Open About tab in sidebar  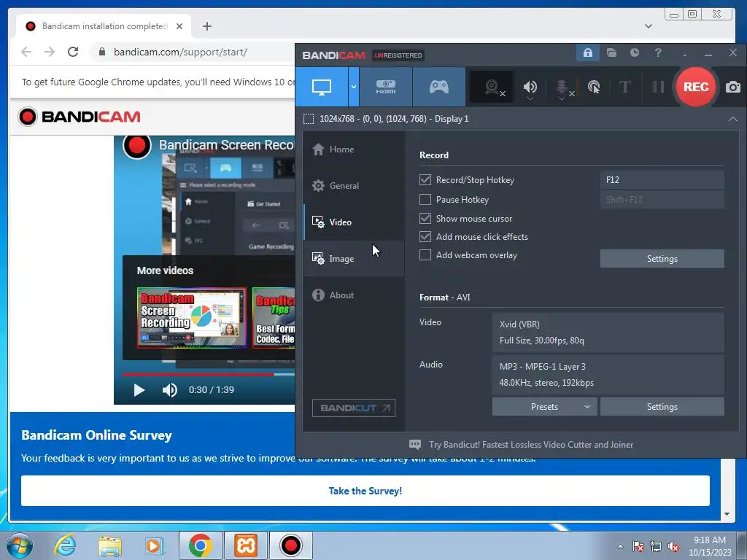[x=354, y=295]
